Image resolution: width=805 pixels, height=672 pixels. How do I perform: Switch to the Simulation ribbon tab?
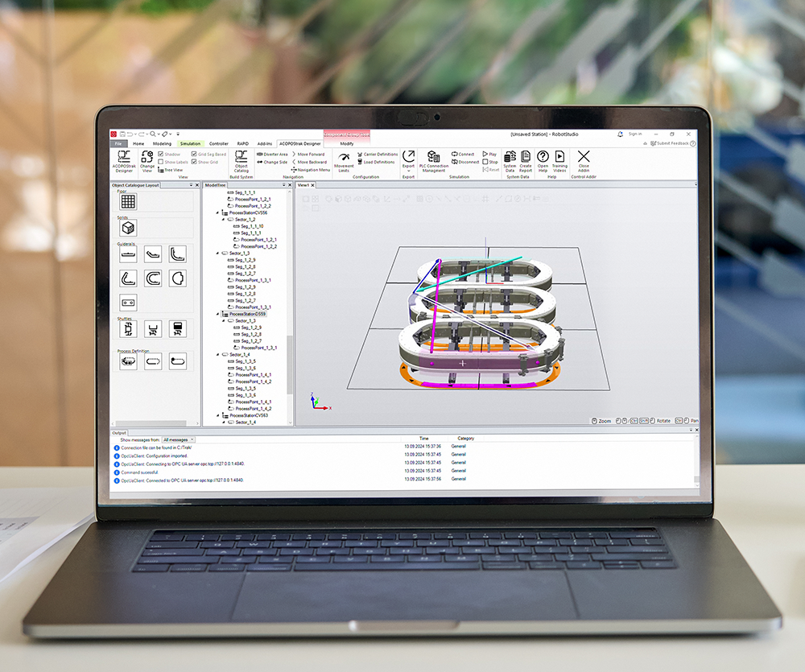tap(190, 143)
